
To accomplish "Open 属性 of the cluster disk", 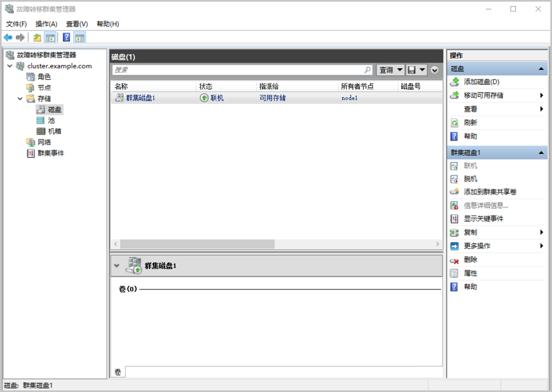I will pos(470,273).
